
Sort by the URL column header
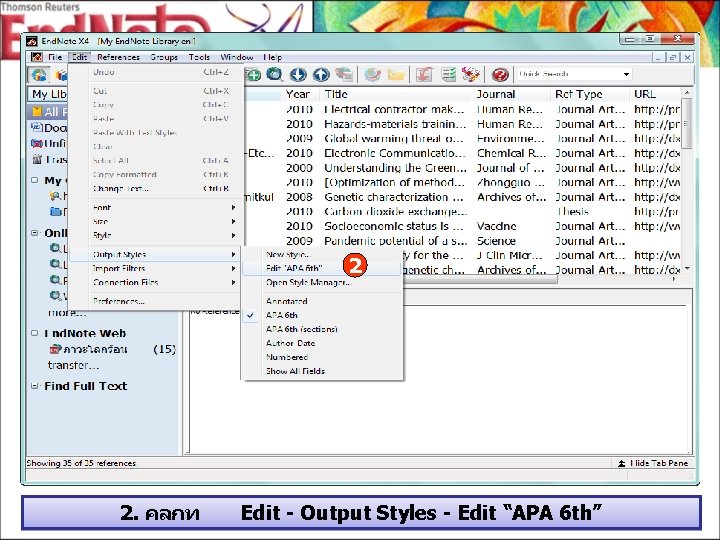point(656,94)
